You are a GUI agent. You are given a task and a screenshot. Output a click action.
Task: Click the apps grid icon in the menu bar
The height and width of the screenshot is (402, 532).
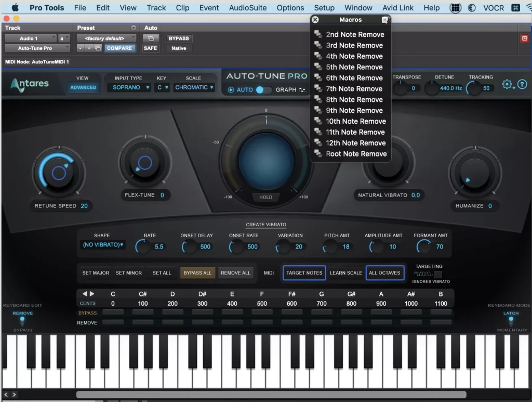point(456,7)
